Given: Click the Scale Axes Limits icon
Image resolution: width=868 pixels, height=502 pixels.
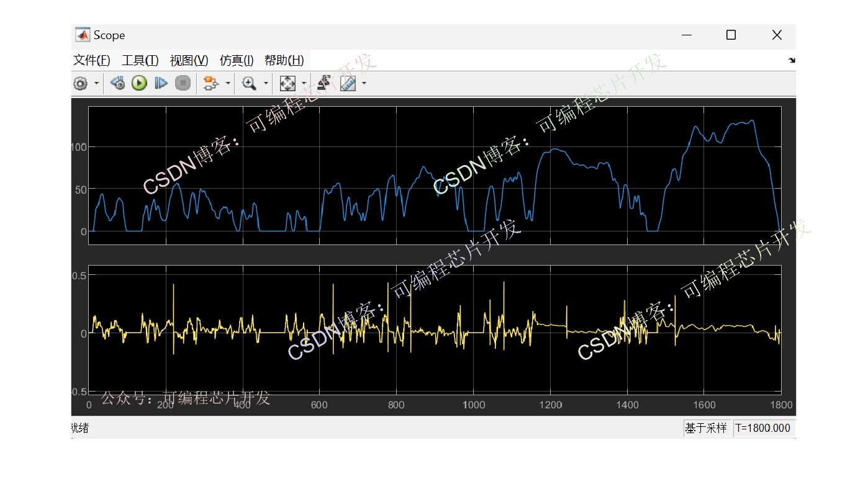Looking at the screenshot, I should [x=287, y=83].
